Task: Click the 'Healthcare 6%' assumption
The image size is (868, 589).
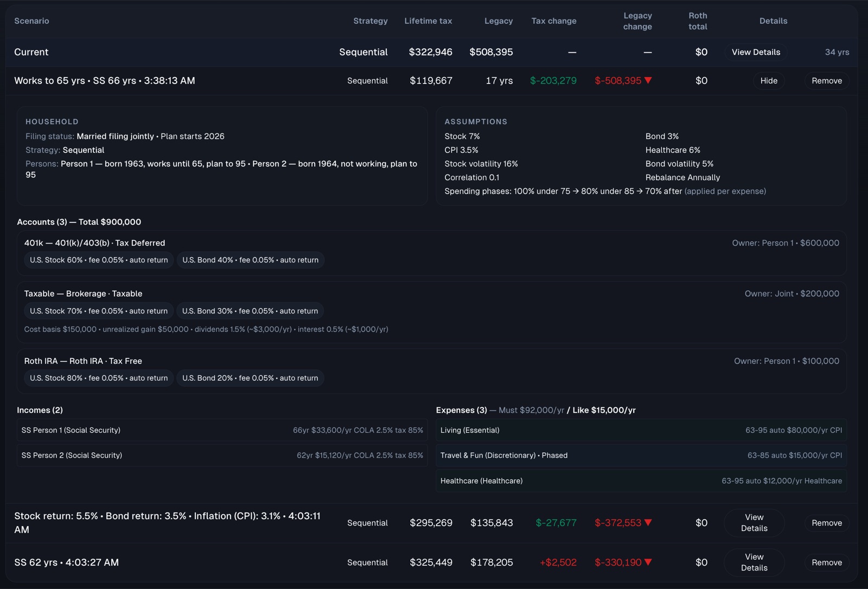Action: click(673, 150)
